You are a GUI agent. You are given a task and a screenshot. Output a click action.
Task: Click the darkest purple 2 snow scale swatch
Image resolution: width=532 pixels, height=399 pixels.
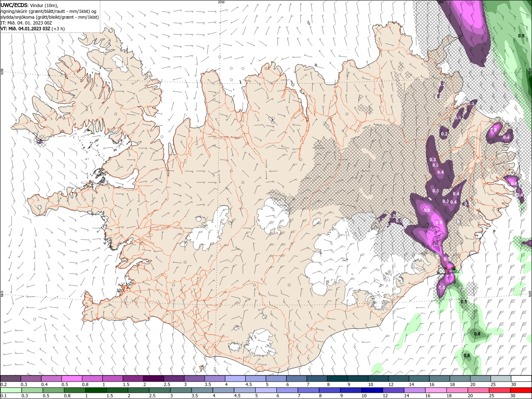click(x=153, y=378)
